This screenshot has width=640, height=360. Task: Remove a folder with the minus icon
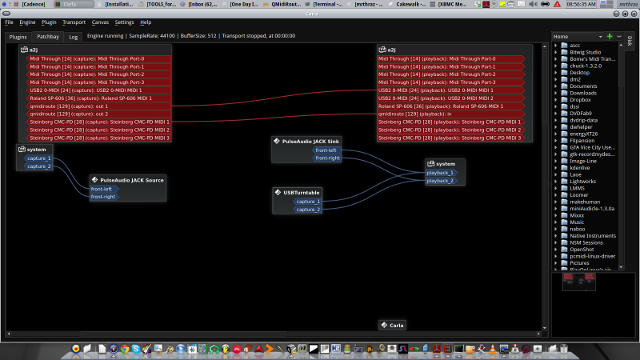point(619,36)
